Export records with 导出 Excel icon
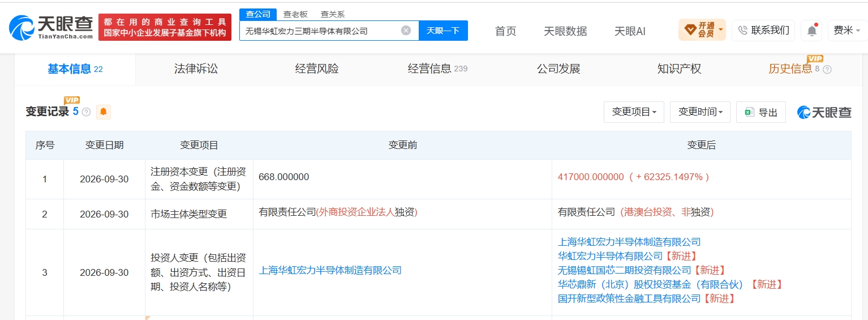 [761, 112]
